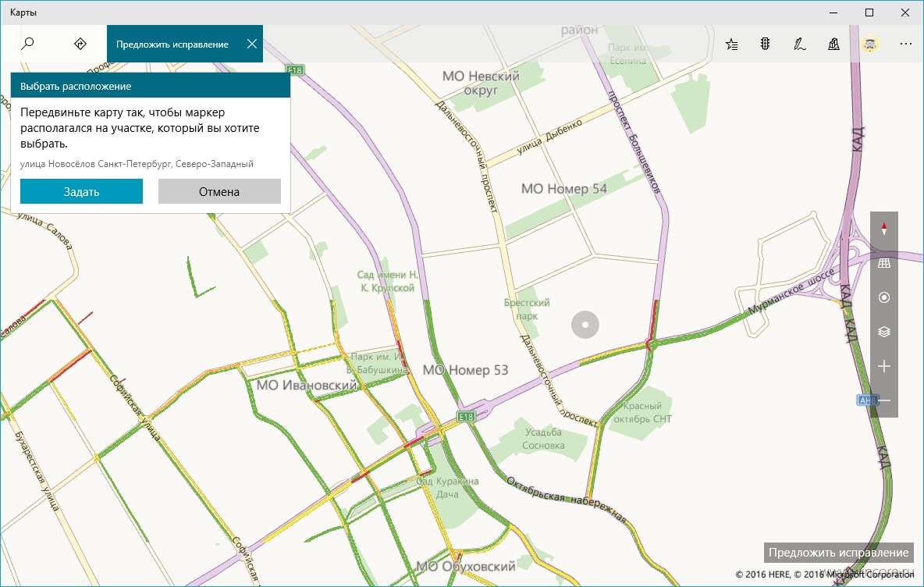This screenshot has width=924, height=587.
Task: Click the МО Ивановский map label
Action: pos(307,385)
